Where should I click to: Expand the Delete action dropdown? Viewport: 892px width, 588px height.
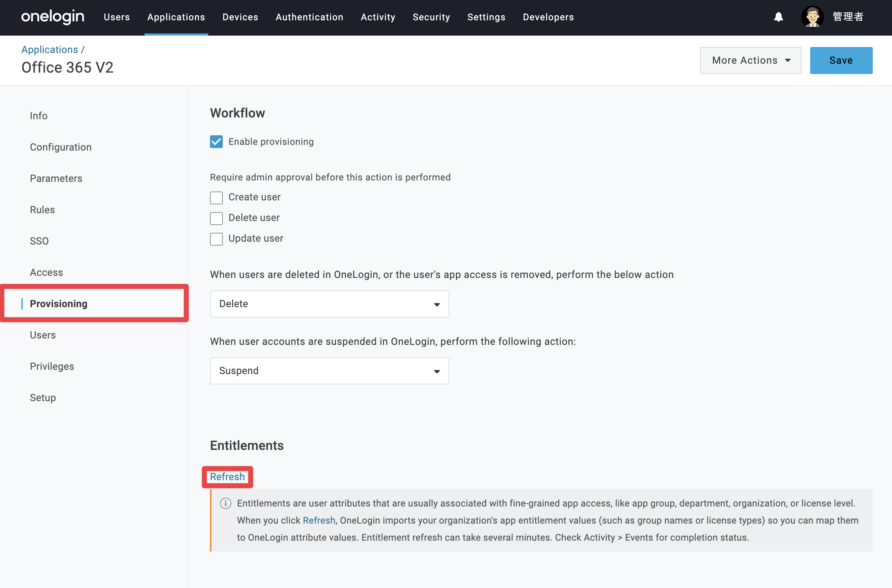coord(329,304)
